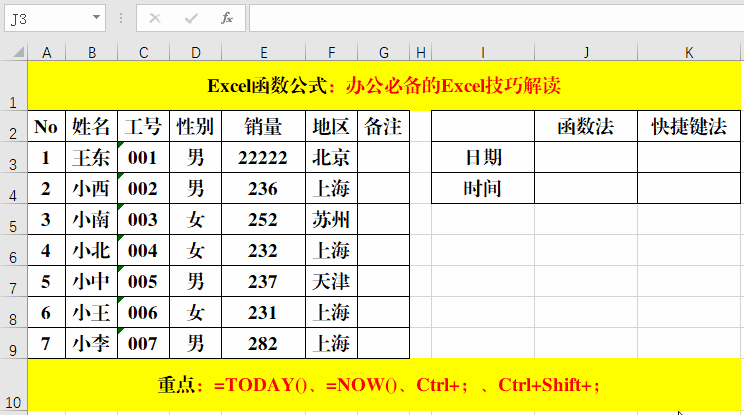Select column H header
This screenshot has width=744, height=415.
tap(420, 52)
